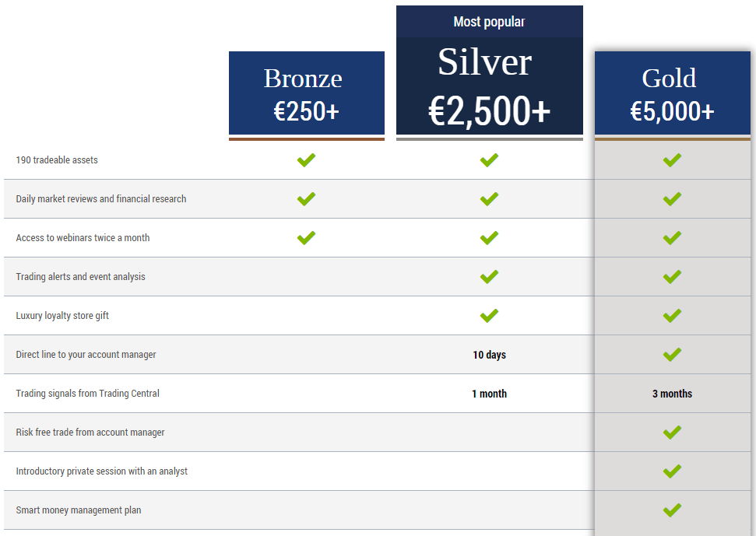Image resolution: width=756 pixels, height=536 pixels.
Task: Click Trading signals from Trading Central label
Action: [x=87, y=394]
